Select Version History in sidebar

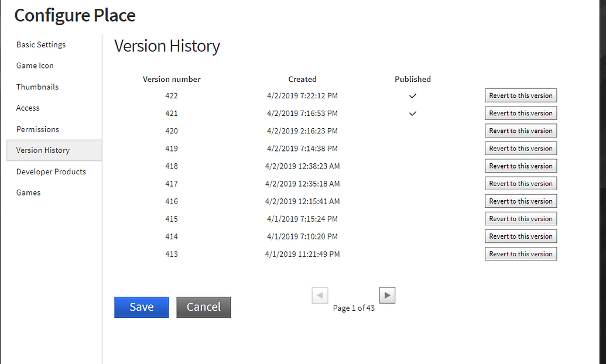54,150
